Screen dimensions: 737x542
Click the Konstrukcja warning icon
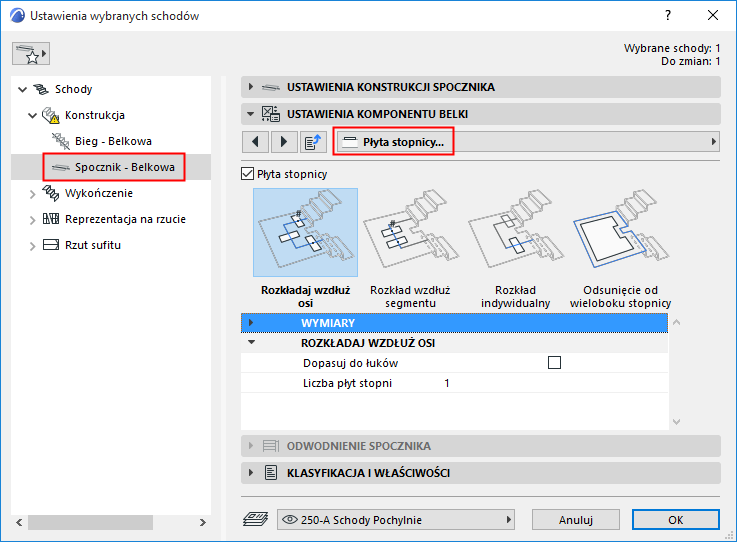click(x=51, y=115)
